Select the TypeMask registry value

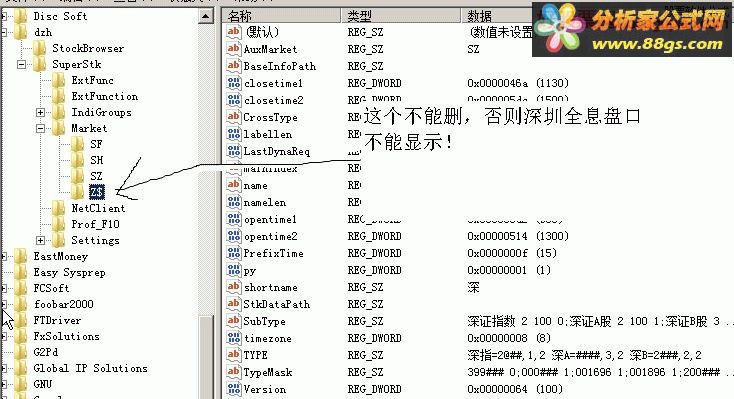[268, 372]
